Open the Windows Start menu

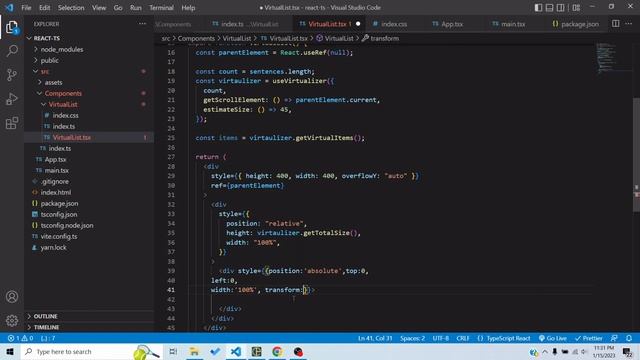coord(10,351)
